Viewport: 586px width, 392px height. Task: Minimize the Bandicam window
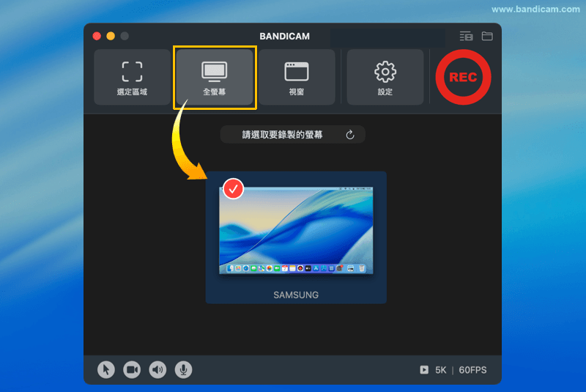tap(111, 36)
